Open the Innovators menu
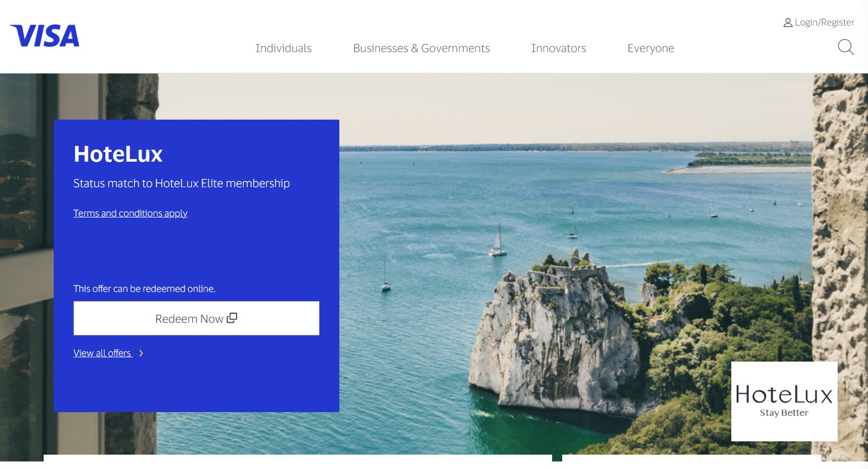The width and height of the screenshot is (868, 469). tap(559, 48)
